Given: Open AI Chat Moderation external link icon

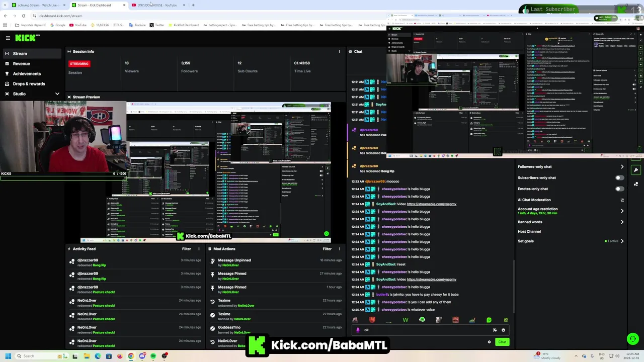Looking at the screenshot, I should tap(622, 200).
